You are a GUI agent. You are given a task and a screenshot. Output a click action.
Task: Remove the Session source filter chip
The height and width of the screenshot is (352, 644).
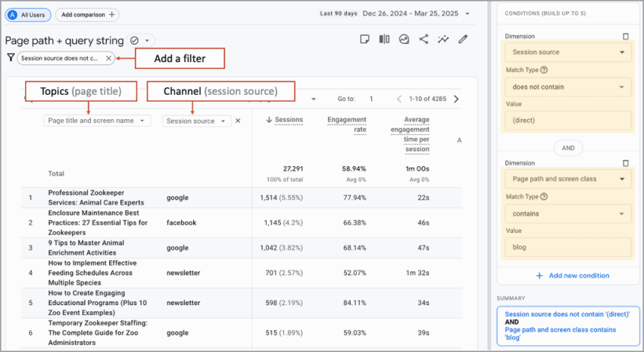pyautogui.click(x=108, y=58)
